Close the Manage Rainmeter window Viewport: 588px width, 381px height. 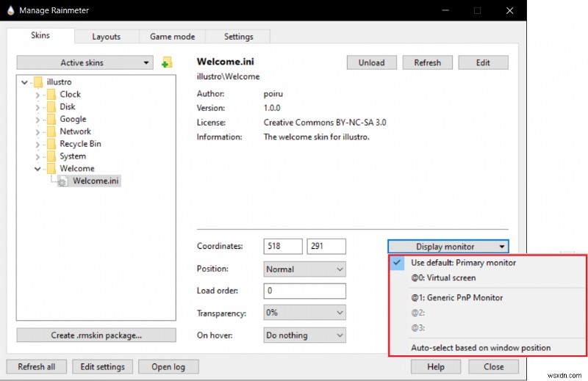(x=509, y=10)
